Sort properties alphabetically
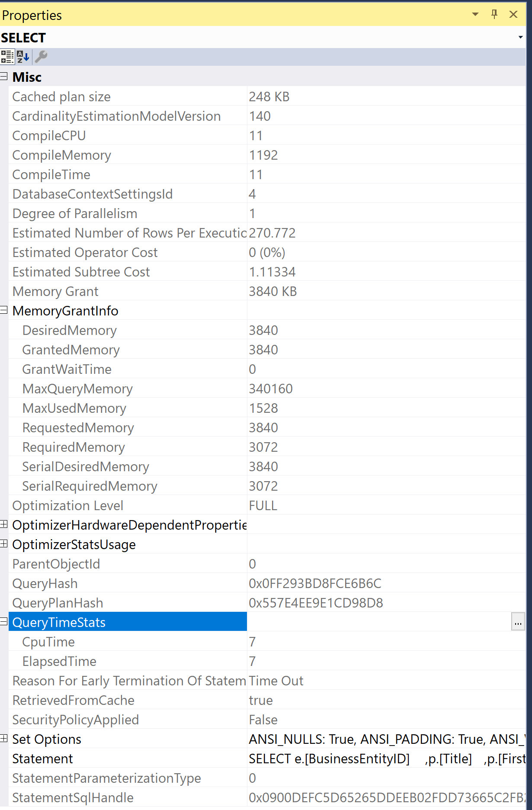532x810 pixels. click(23, 57)
